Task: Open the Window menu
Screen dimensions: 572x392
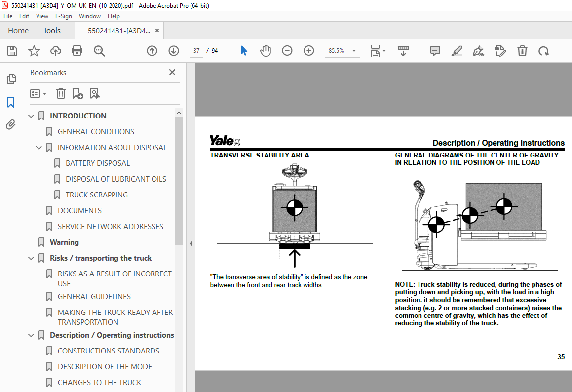Action: [90, 16]
